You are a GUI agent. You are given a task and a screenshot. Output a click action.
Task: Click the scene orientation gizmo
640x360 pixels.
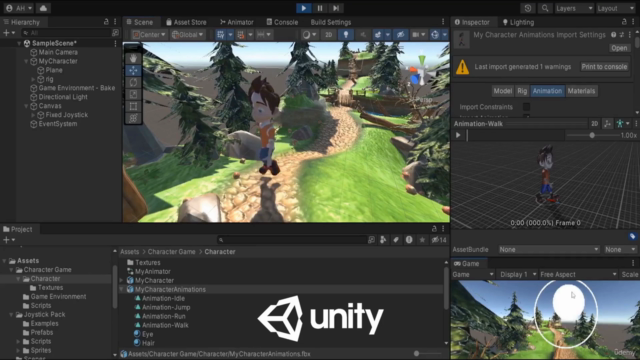pyautogui.click(x=419, y=72)
